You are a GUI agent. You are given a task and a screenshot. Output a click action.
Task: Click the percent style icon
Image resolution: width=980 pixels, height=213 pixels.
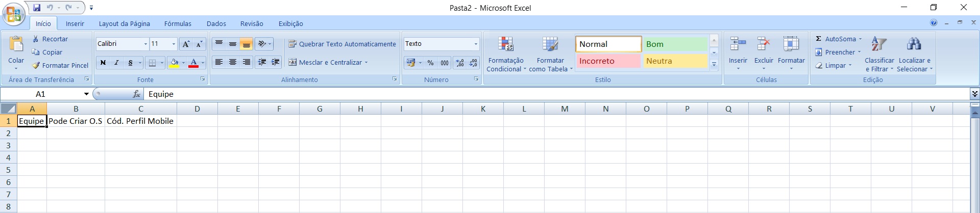(430, 63)
